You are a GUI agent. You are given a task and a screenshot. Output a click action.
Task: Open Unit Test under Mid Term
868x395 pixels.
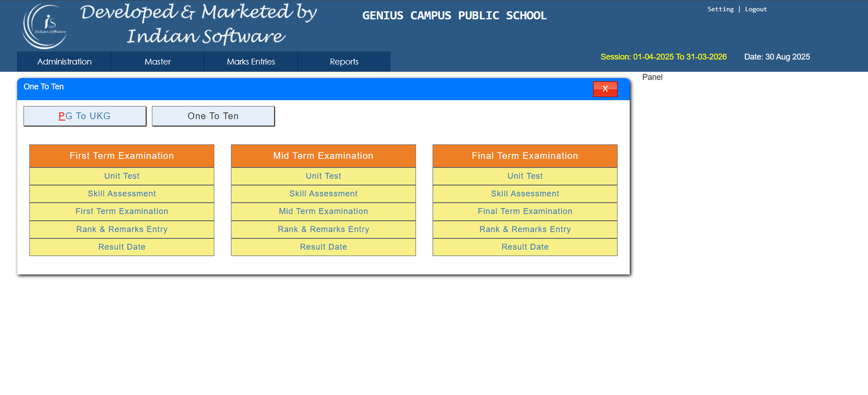(323, 176)
